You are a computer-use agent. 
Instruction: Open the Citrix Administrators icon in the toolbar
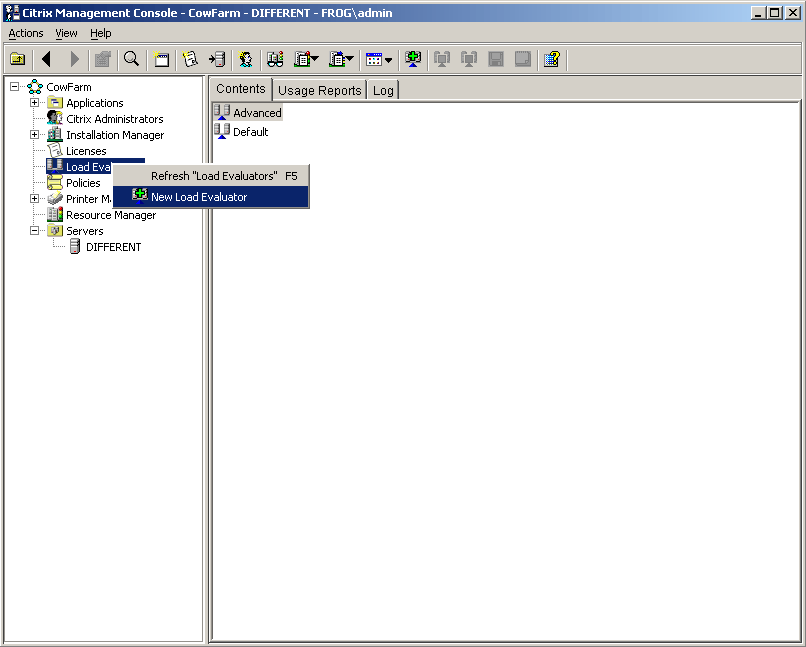point(246,59)
